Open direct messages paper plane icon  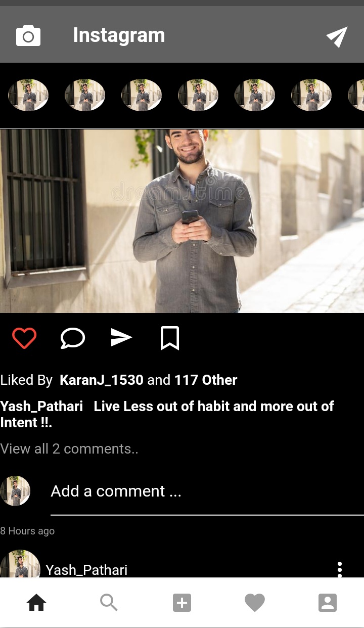coord(337,36)
